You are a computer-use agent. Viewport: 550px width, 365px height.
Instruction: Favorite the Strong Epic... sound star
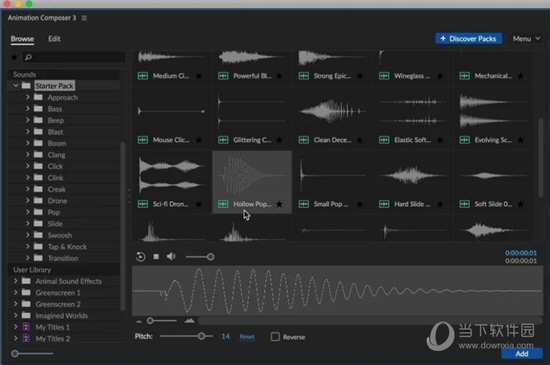tap(360, 76)
